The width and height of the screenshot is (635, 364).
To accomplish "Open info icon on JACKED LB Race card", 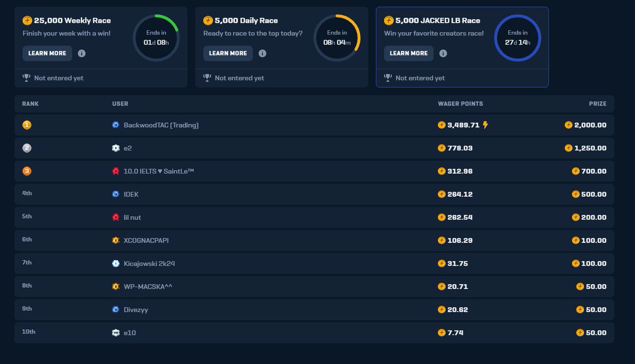I will [x=443, y=53].
